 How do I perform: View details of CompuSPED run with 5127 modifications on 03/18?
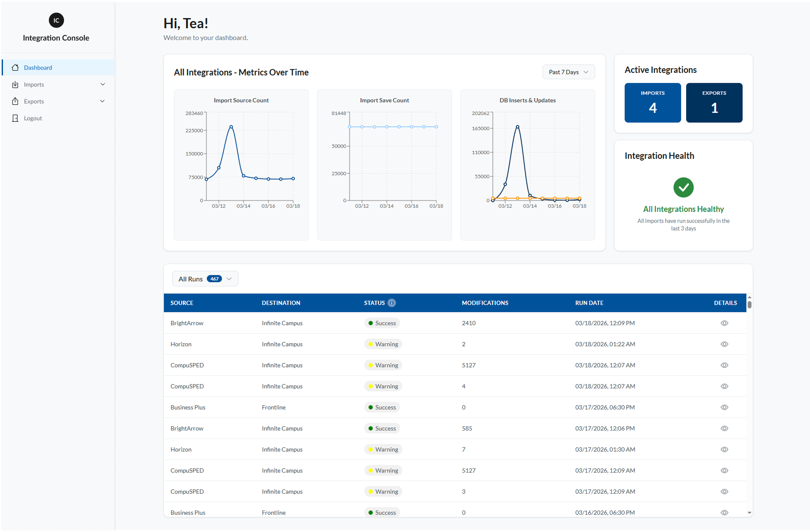pos(724,365)
